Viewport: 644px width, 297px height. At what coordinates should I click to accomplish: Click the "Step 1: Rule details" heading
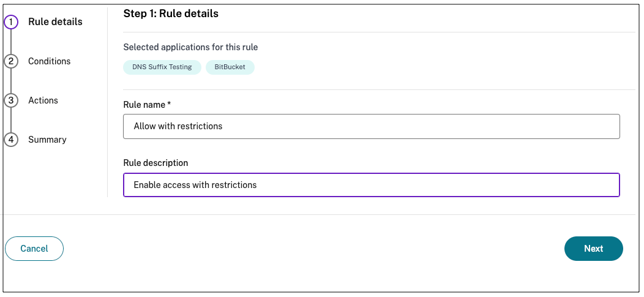tap(171, 13)
